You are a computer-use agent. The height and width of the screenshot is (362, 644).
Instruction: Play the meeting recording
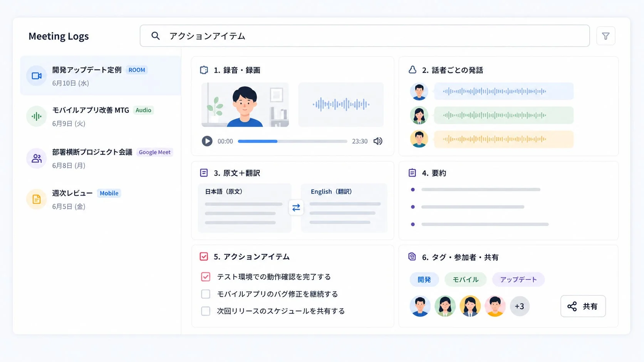207,141
